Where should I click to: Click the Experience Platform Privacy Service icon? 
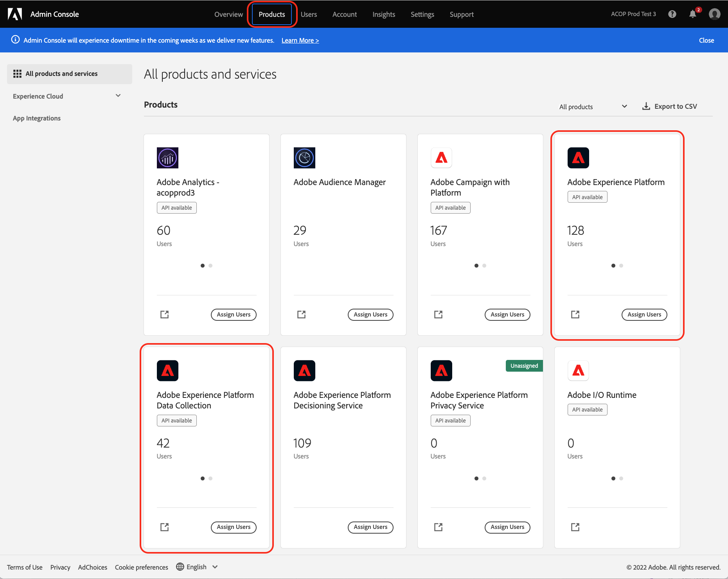441,370
